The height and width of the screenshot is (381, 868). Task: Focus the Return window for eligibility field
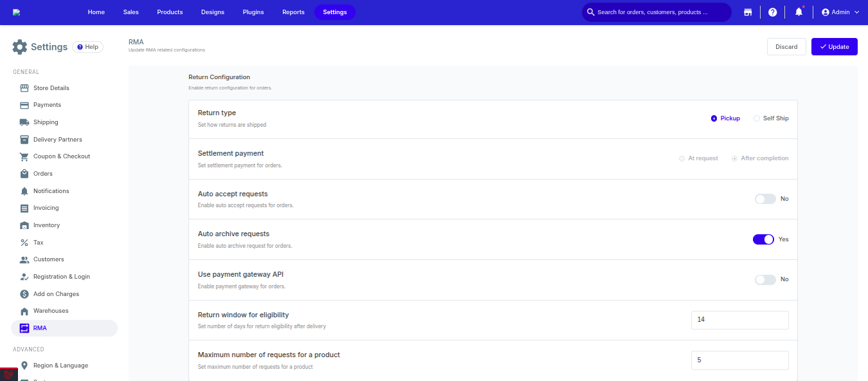(x=740, y=320)
